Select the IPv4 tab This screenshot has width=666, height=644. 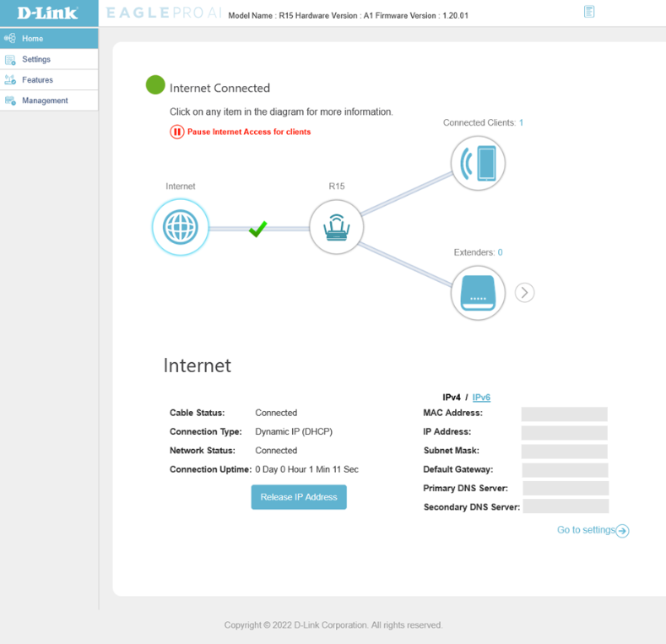pos(452,398)
